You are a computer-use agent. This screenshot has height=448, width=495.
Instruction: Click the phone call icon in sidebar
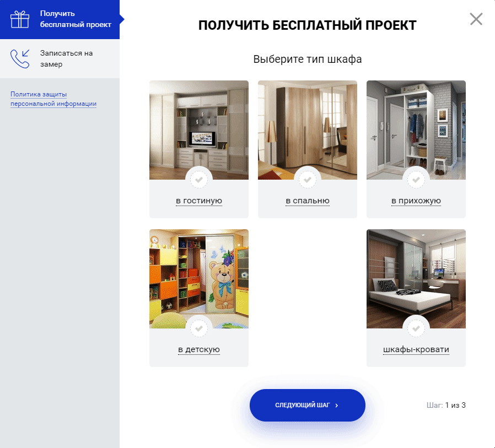20,58
